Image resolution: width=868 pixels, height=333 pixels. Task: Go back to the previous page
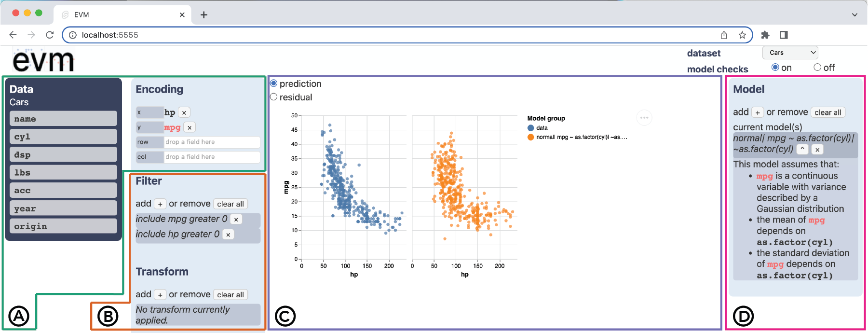13,35
